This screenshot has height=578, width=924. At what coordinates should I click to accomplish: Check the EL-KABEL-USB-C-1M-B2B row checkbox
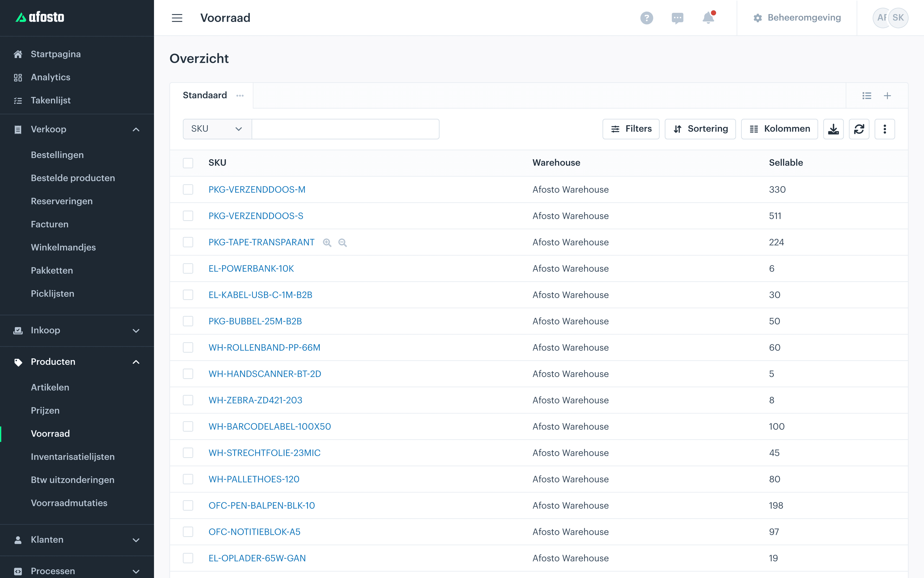(x=188, y=295)
